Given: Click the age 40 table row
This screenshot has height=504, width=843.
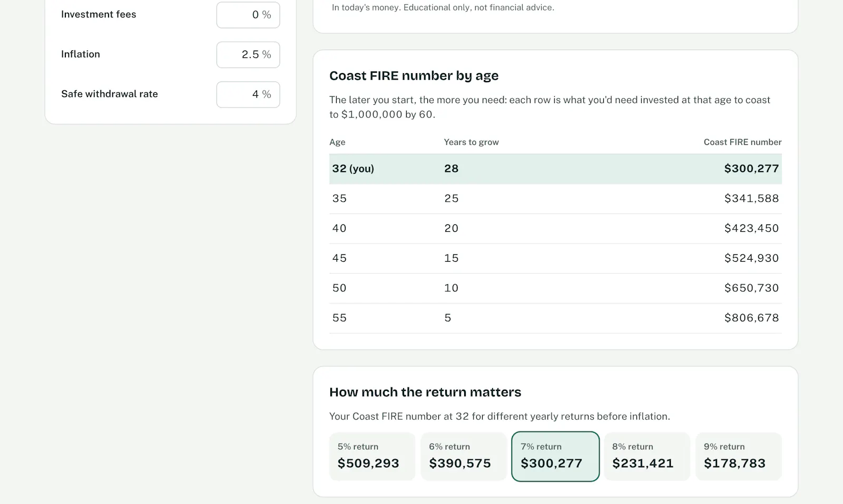Looking at the screenshot, I should coord(555,229).
